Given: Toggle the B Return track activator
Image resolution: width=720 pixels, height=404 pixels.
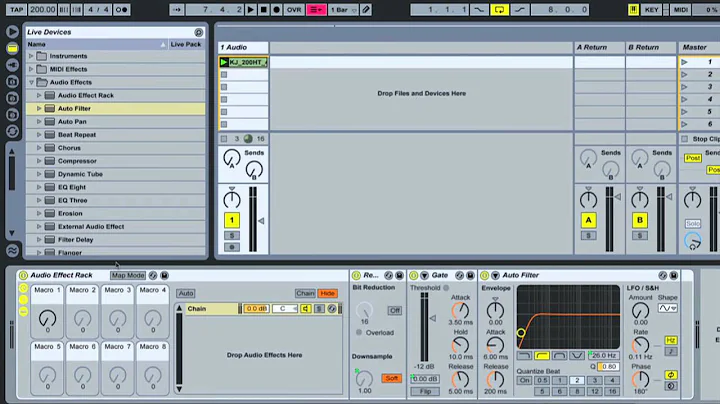Looking at the screenshot, I should click(640, 220).
